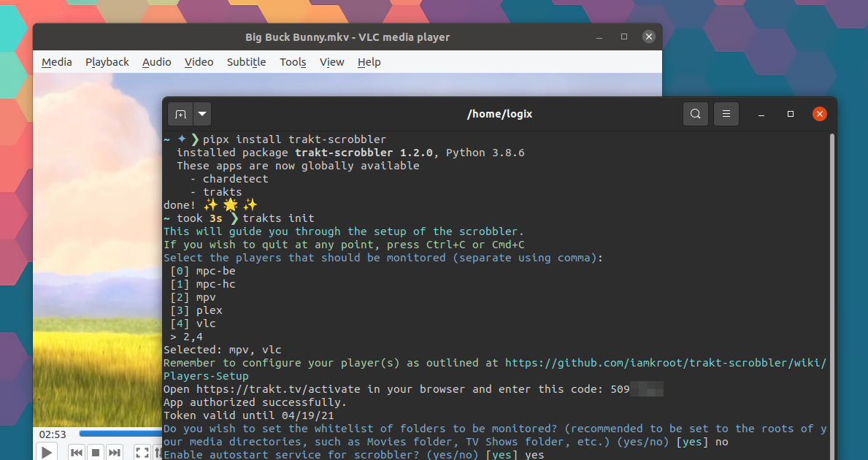Minimize the VLC window

click(x=599, y=37)
